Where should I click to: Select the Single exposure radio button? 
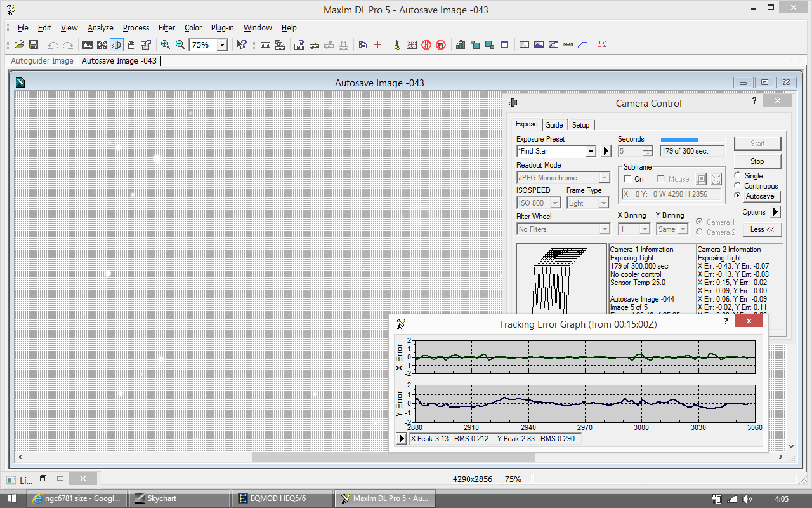point(738,176)
